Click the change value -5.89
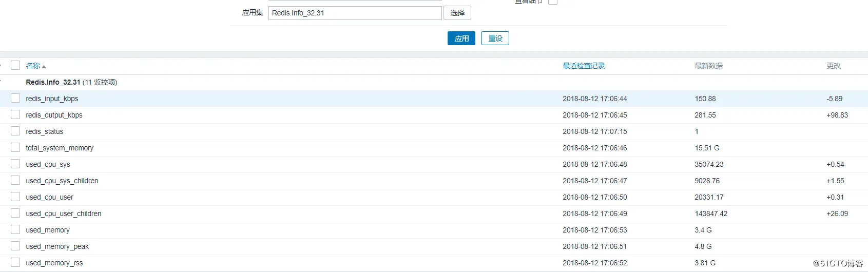This screenshot has height=272, width=868. (834, 99)
